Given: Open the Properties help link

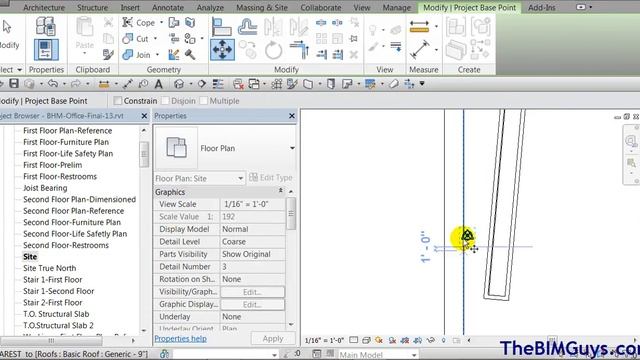Looking at the screenshot, I should click(180, 338).
